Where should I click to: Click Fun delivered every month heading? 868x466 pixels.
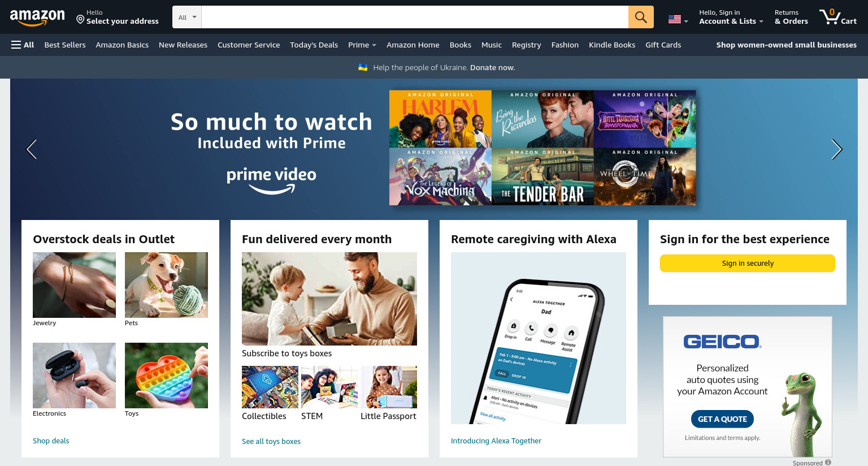point(316,239)
